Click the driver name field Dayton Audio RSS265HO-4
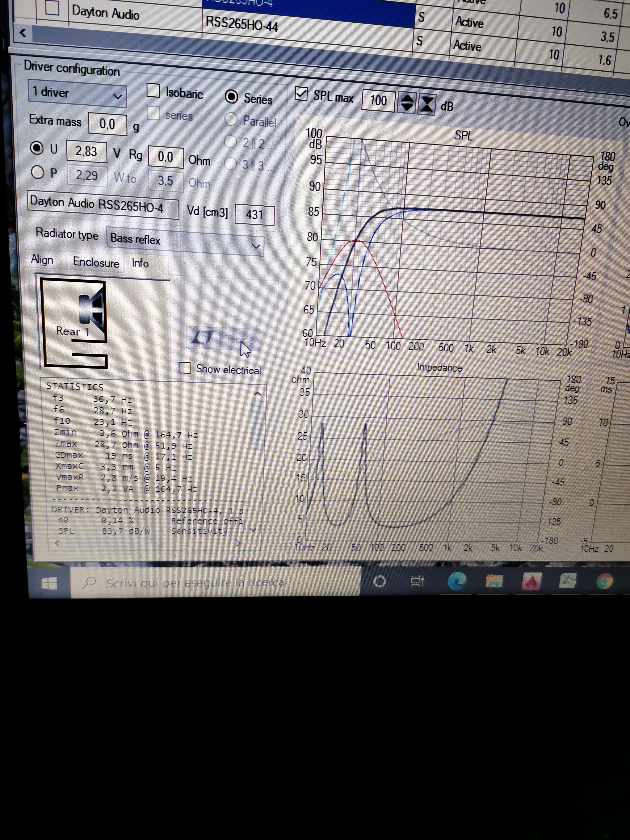 pyautogui.click(x=103, y=205)
